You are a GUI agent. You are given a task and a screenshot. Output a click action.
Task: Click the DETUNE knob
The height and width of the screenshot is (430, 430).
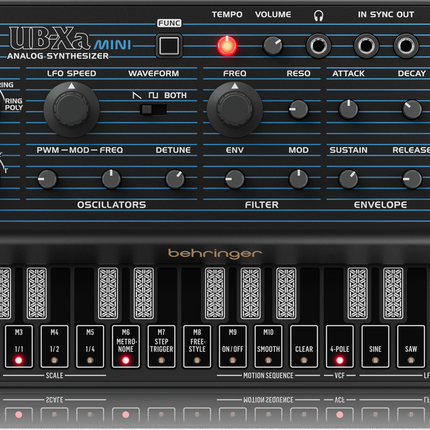pos(175,179)
